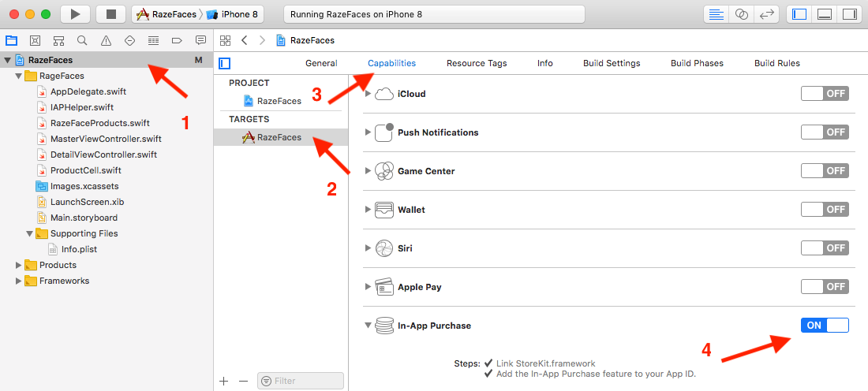The width and height of the screenshot is (868, 391).
Task: Switch to the Info tab
Action: click(x=544, y=63)
